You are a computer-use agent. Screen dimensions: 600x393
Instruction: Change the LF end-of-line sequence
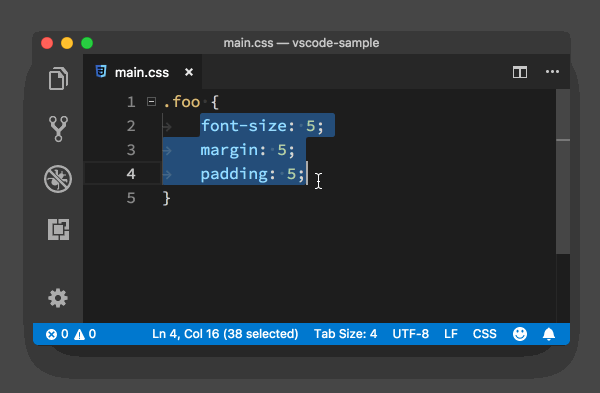(x=451, y=334)
